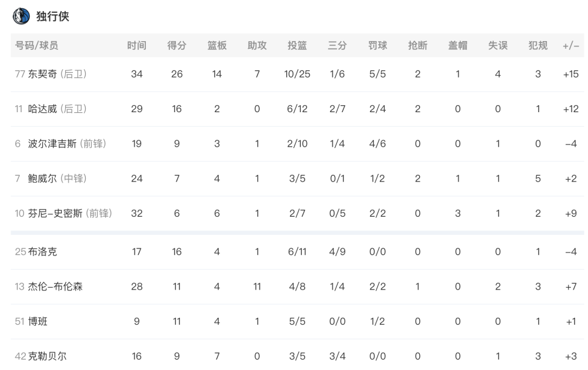Select player 东契奇 in the roster
588x370 pixels.
point(42,74)
